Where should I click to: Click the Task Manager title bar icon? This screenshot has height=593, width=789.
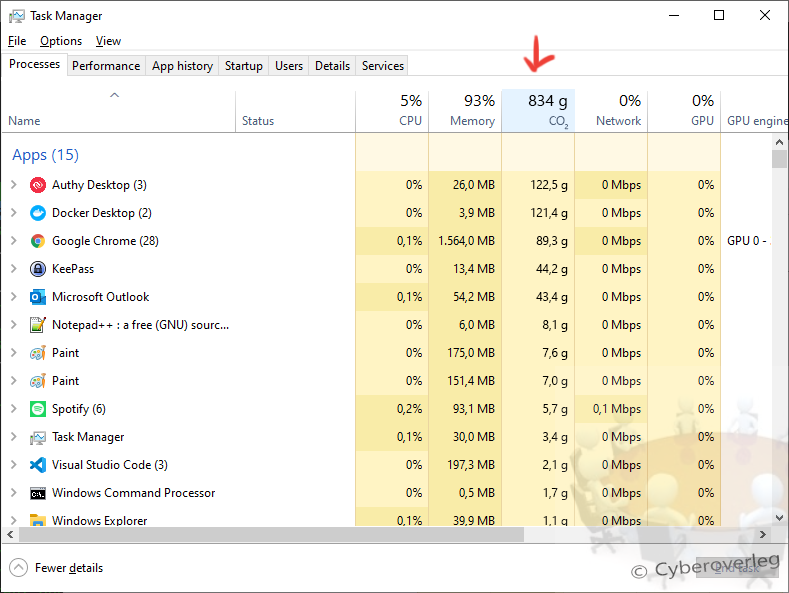pos(17,16)
